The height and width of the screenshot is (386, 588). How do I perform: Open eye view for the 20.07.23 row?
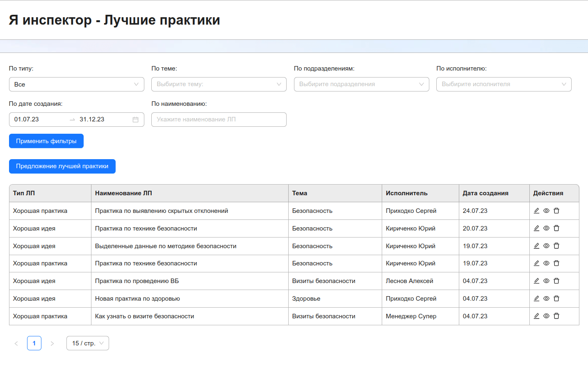pos(546,228)
